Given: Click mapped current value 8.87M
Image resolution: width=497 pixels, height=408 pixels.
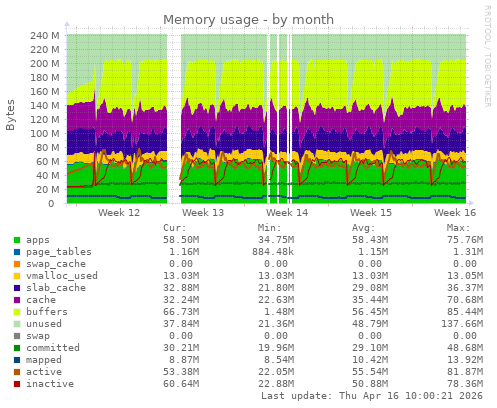Looking at the screenshot, I should point(184,360).
